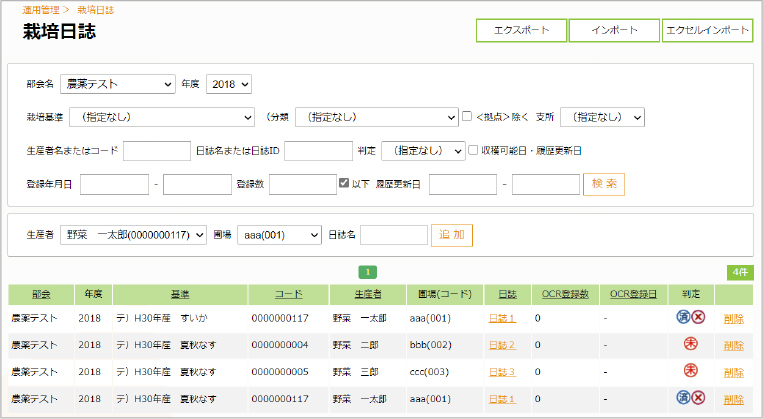Click the 栽培日誌 page title

(x=59, y=32)
